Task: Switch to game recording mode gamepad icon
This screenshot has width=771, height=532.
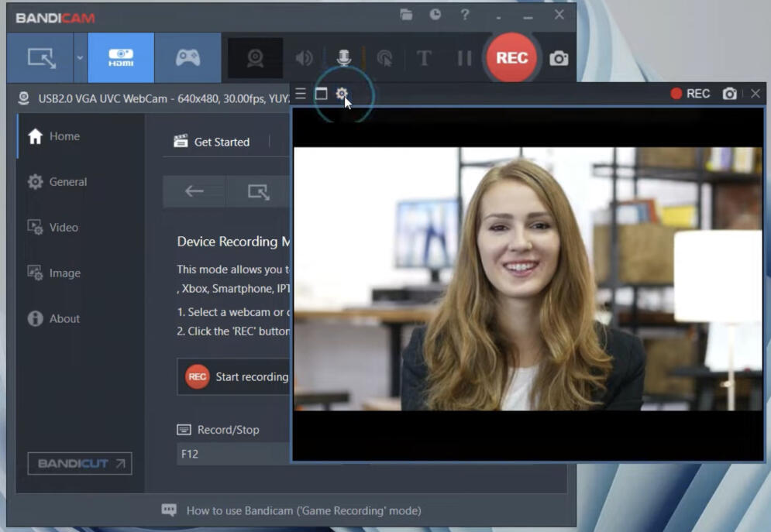Action: (x=188, y=57)
